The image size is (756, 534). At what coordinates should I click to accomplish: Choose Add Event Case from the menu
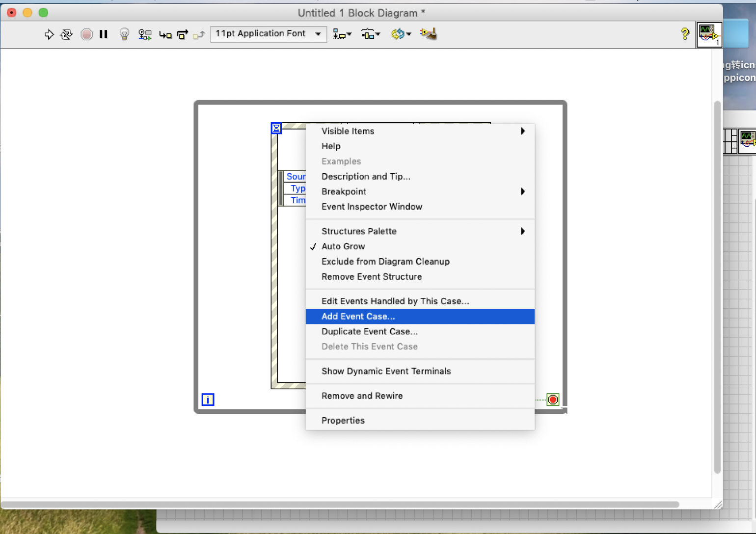(x=358, y=317)
